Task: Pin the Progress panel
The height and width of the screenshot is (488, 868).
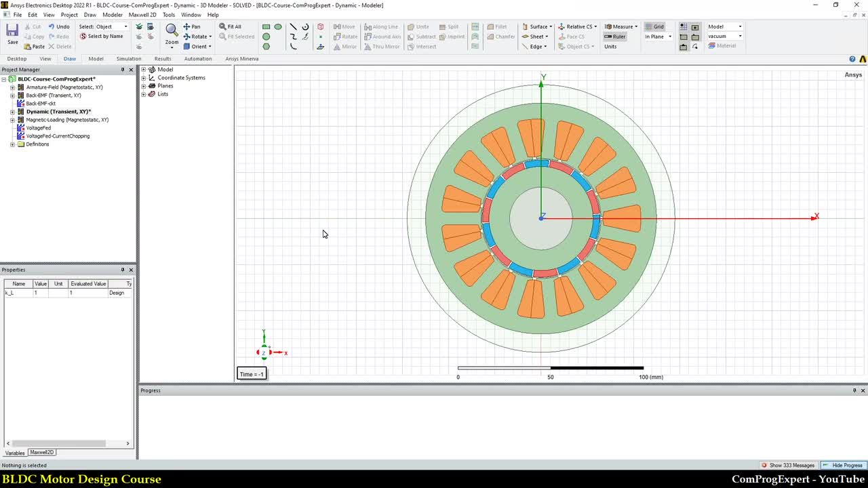Action: tap(854, 390)
